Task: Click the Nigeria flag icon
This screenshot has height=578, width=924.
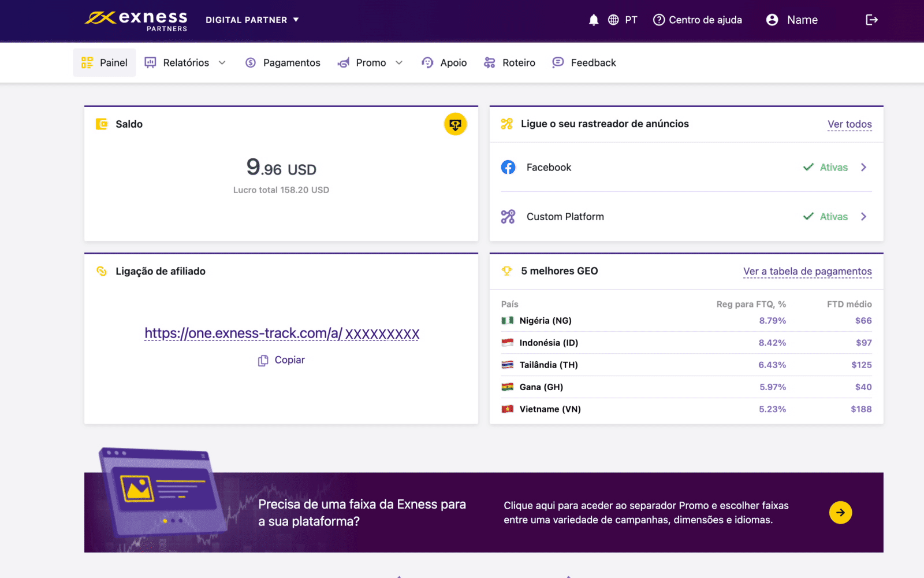Action: (x=508, y=320)
